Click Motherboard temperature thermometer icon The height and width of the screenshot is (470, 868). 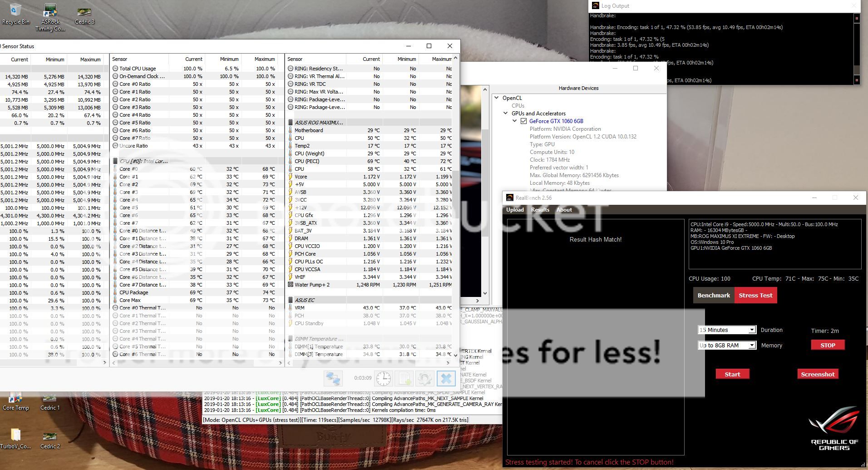tap(291, 130)
